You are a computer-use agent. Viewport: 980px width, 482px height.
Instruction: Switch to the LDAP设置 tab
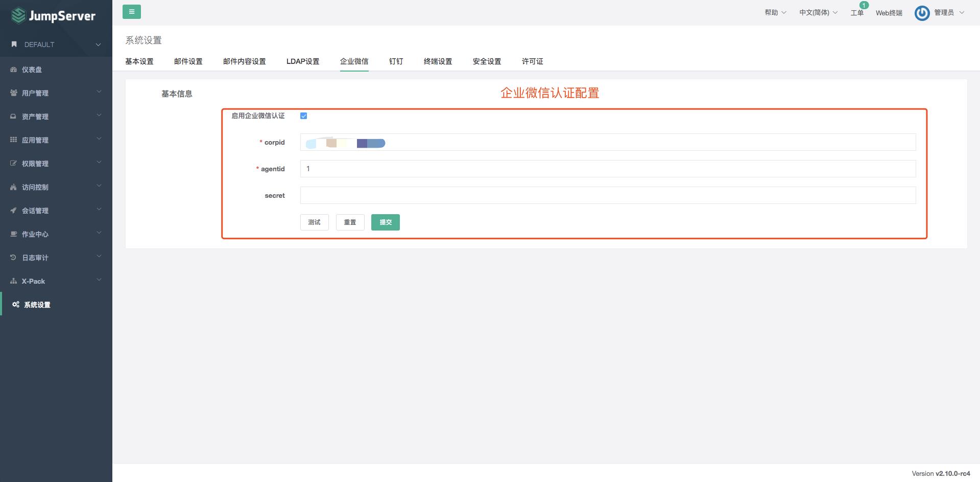pos(303,61)
